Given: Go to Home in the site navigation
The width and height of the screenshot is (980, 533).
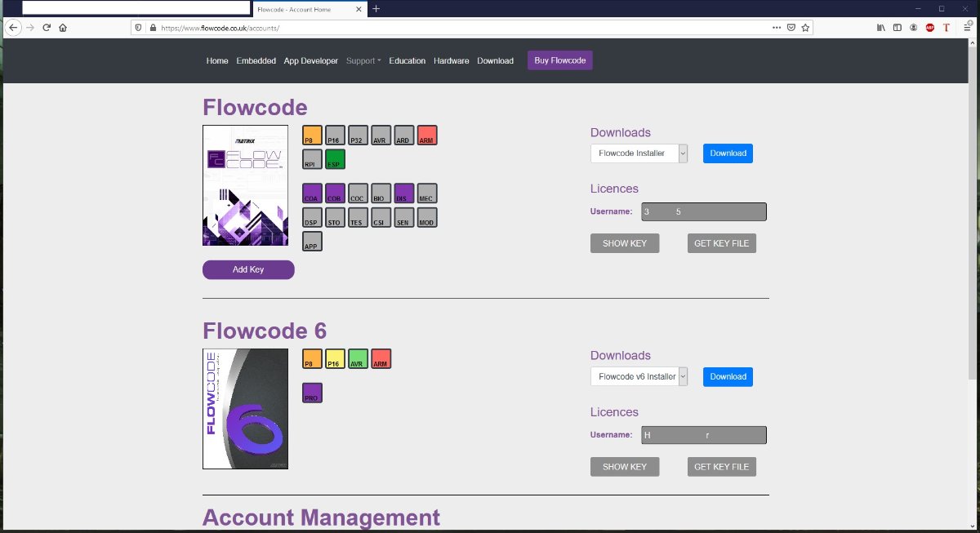Looking at the screenshot, I should coord(217,60).
